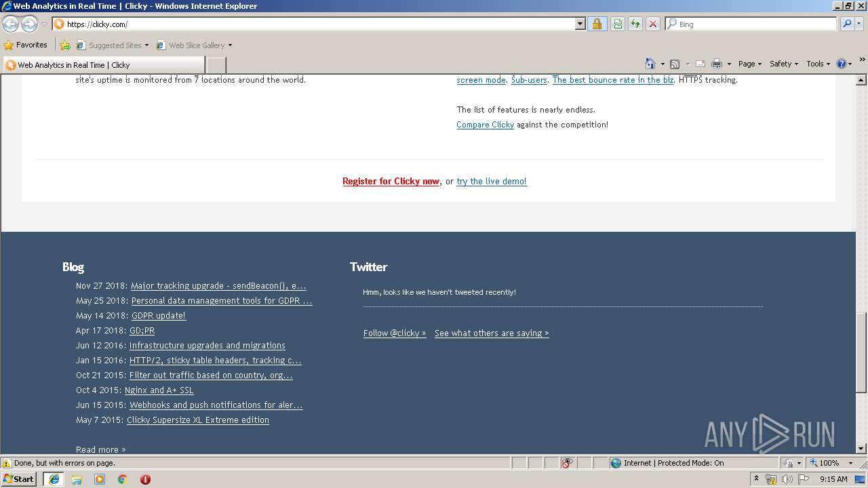
Task: Open Nginx and A+ SSL blog post
Action: [159, 390]
